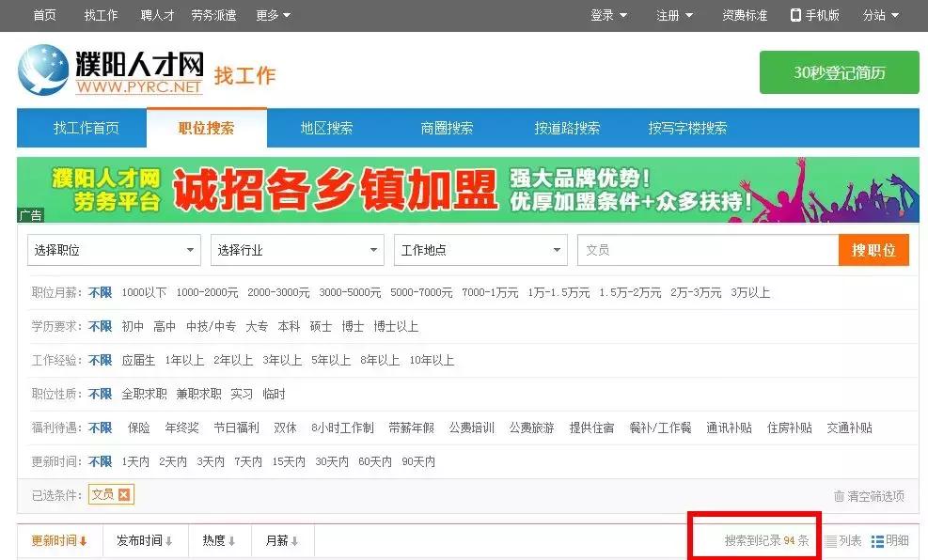Open the 选择行业 dropdown
The height and width of the screenshot is (560, 928).
(x=296, y=250)
